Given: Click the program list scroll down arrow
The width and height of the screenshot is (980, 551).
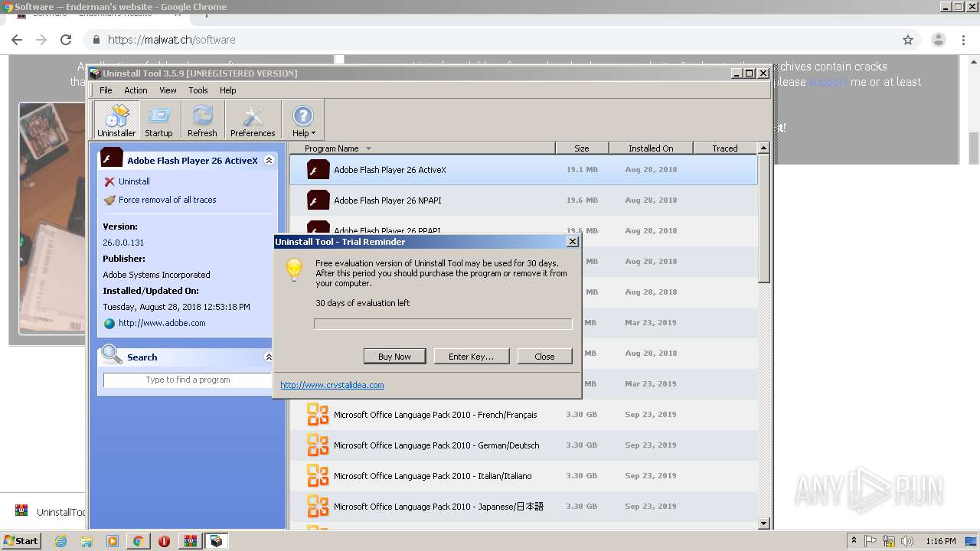Looking at the screenshot, I should pyautogui.click(x=763, y=523).
